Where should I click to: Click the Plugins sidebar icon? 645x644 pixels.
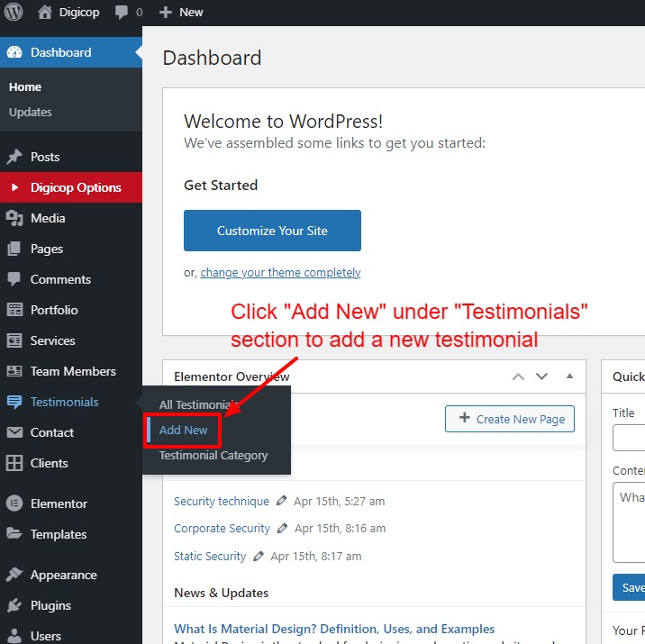click(14, 605)
